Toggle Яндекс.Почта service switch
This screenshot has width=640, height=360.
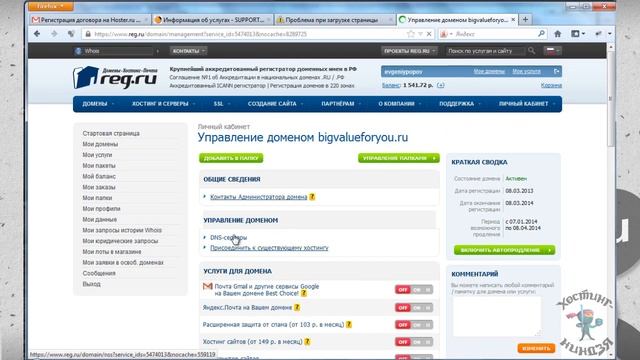[x=413, y=308]
